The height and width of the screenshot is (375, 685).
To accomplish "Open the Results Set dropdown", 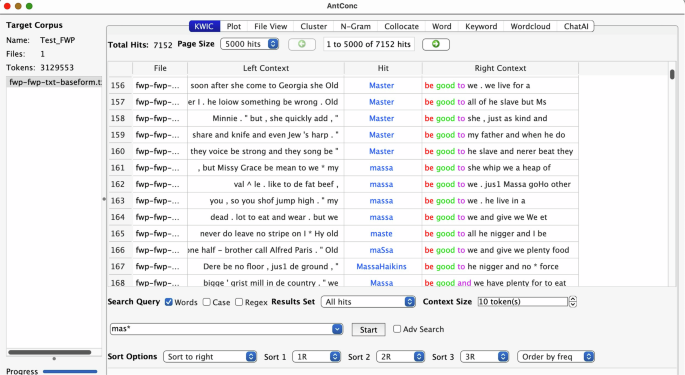I will click(368, 302).
